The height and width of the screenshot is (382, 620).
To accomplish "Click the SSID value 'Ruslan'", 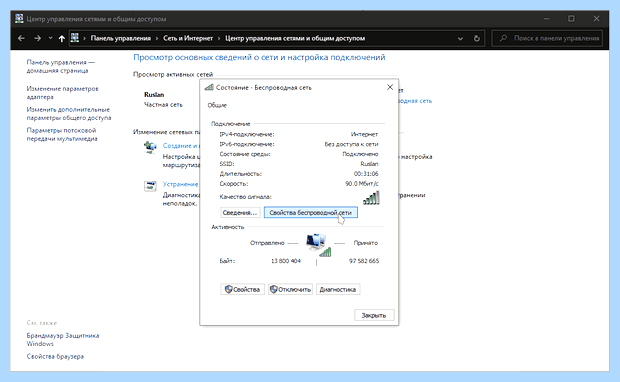I will pyautogui.click(x=369, y=164).
